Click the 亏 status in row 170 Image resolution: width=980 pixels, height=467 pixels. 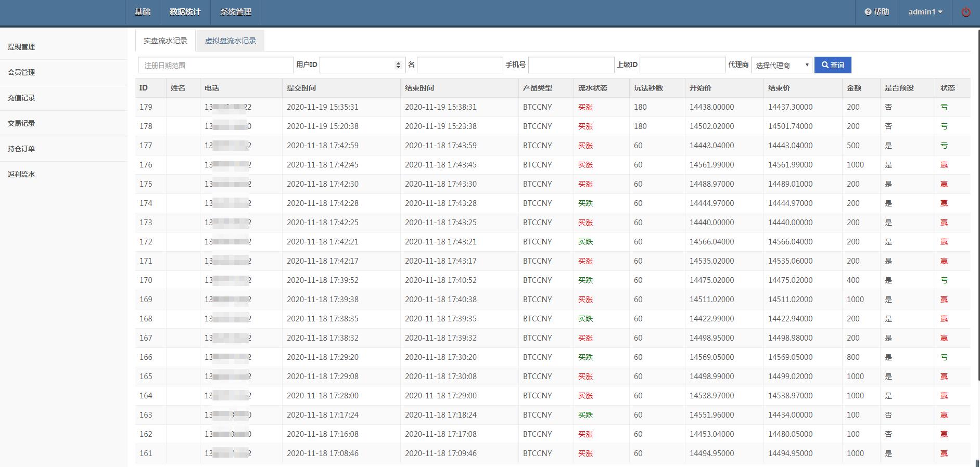point(944,280)
